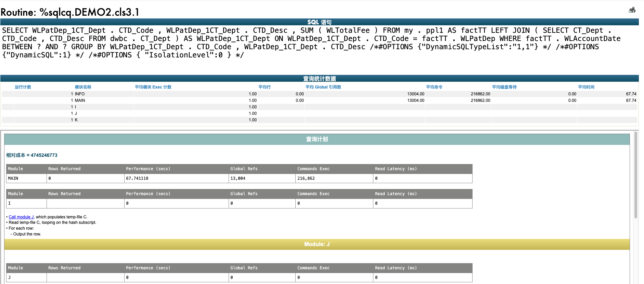Click the 相对成本 relative cost text
644x284 pixels.
pyautogui.click(x=32, y=155)
